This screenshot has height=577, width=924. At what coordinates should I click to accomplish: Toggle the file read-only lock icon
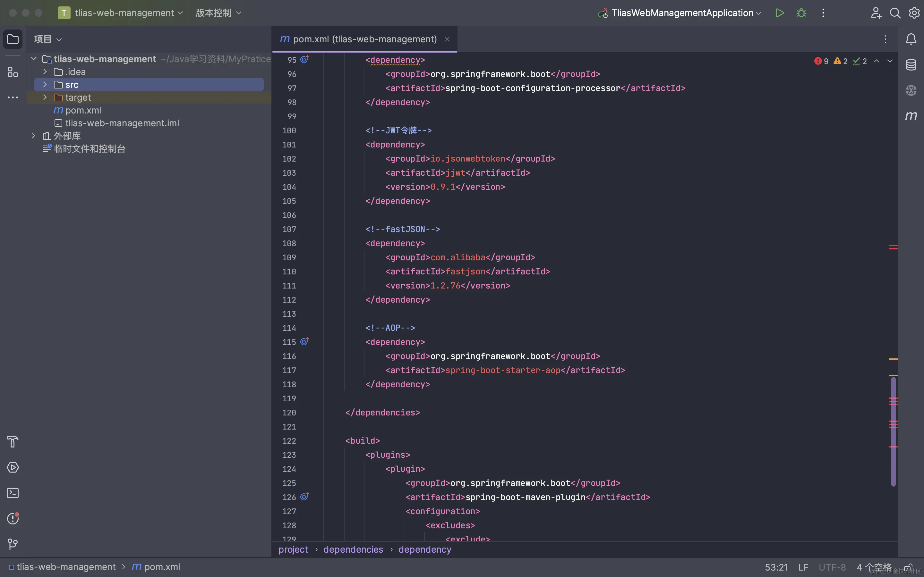tap(908, 567)
